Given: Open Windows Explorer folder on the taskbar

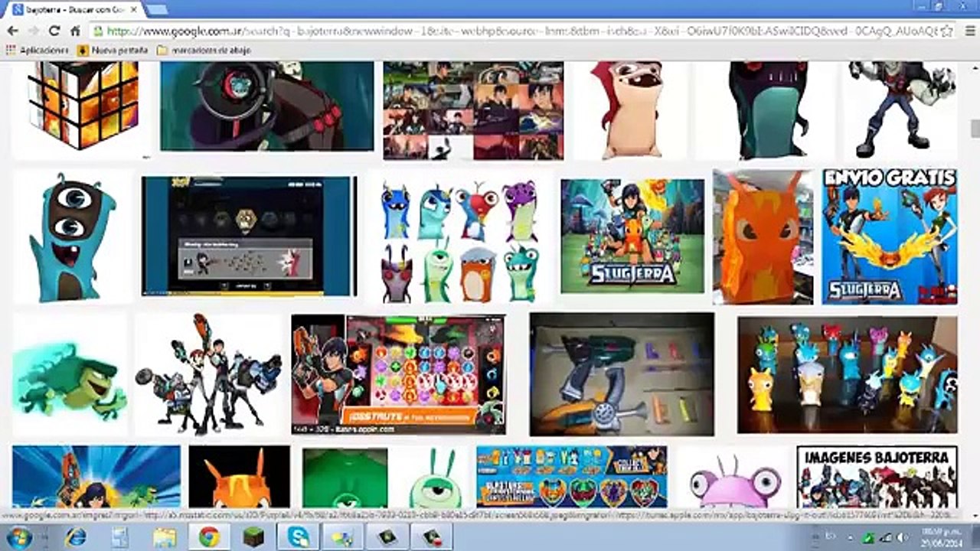Looking at the screenshot, I should (164, 537).
